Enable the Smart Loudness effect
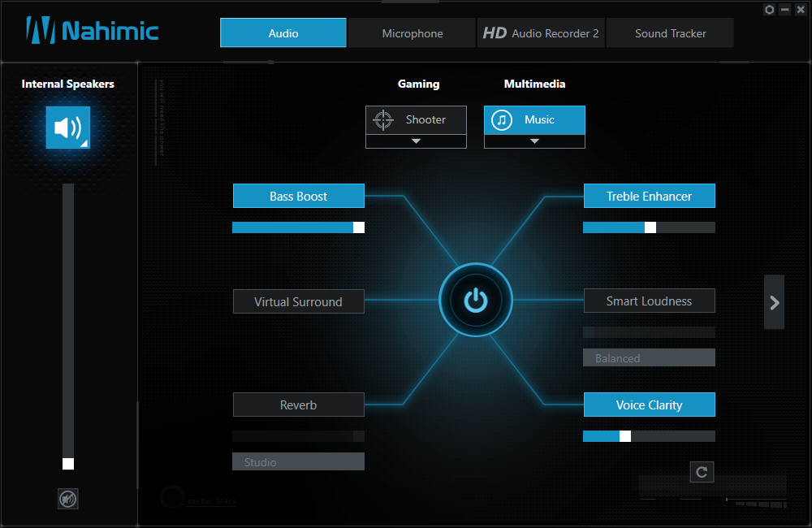The image size is (812, 528). [x=650, y=301]
